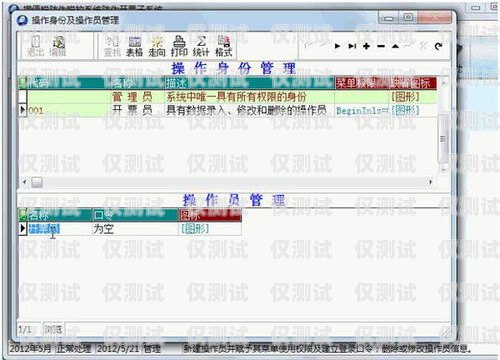The width and height of the screenshot is (500, 360).
Task: Click 管理 in the main status bar
Action: click(152, 349)
